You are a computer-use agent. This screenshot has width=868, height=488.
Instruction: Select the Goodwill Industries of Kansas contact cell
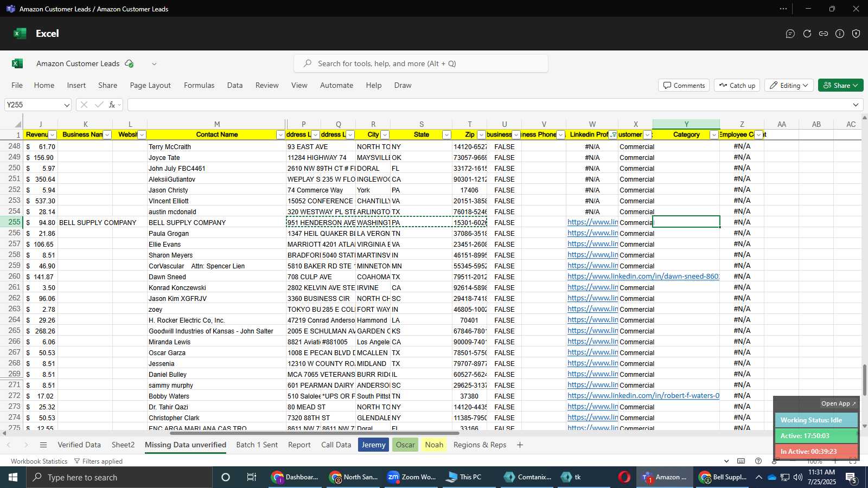pos(216,331)
